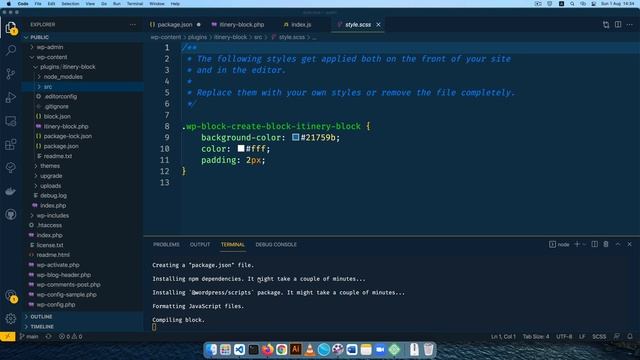Kill the terminal with trash icon
Viewport: 640px width, 360px height.
[x=606, y=244]
